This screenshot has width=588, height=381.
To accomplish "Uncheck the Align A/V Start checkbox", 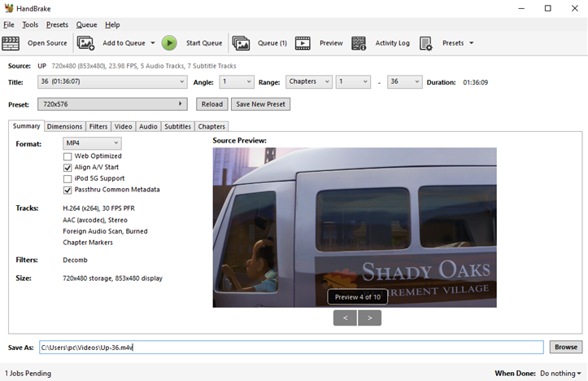I will (x=68, y=168).
